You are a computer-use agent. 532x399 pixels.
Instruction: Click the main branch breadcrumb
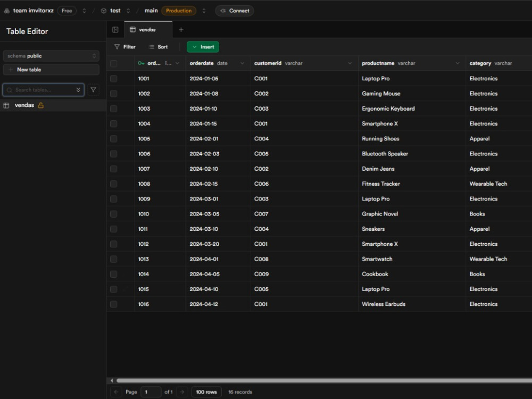click(x=151, y=11)
